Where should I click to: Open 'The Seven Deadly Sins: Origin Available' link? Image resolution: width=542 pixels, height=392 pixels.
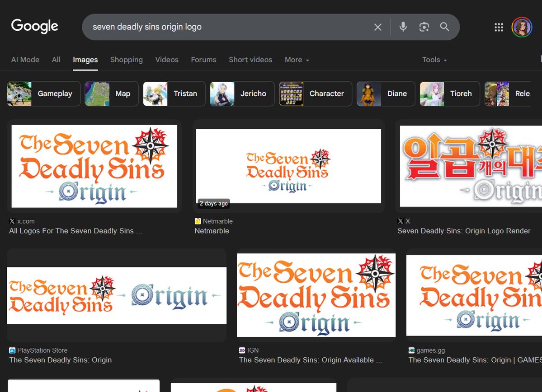311,360
